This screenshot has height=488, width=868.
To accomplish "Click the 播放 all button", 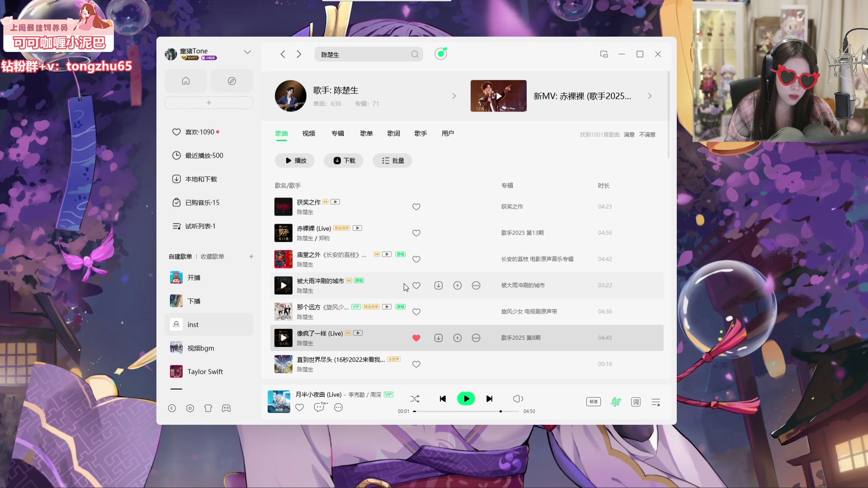I will pos(295,160).
